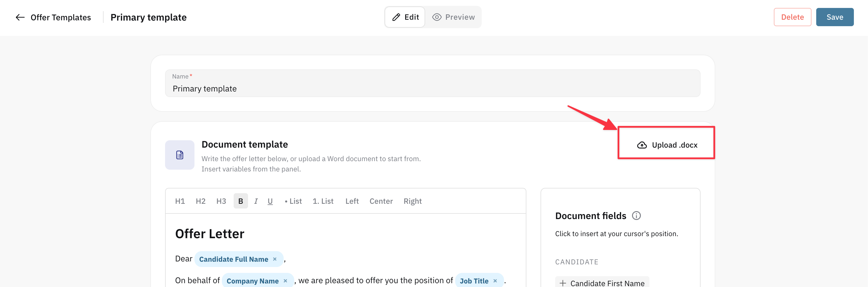
Task: Switch to the Edit tab
Action: (405, 17)
